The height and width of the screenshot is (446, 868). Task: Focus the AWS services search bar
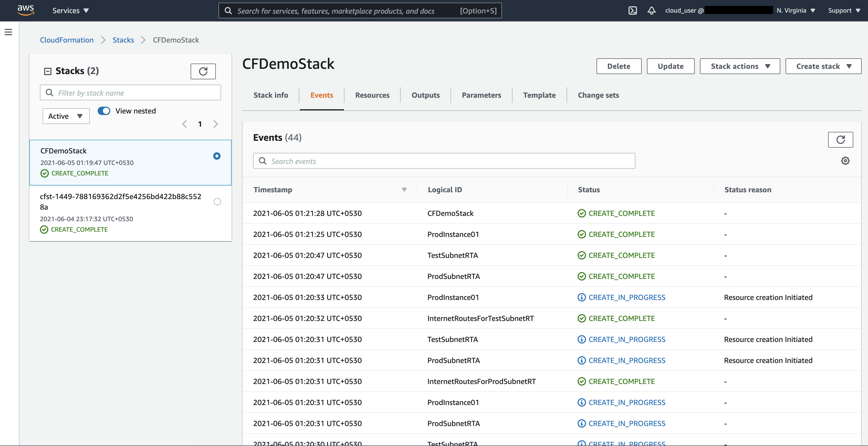coord(360,11)
